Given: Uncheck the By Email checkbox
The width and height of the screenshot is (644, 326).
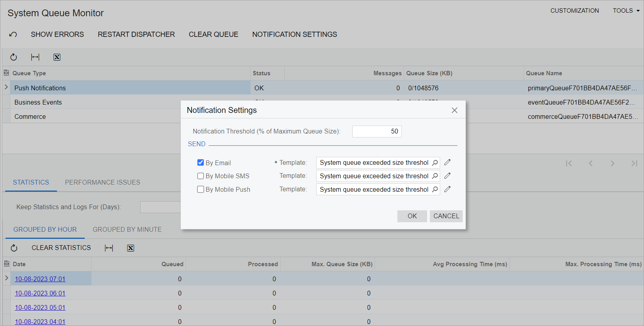Looking at the screenshot, I should coord(201,162).
